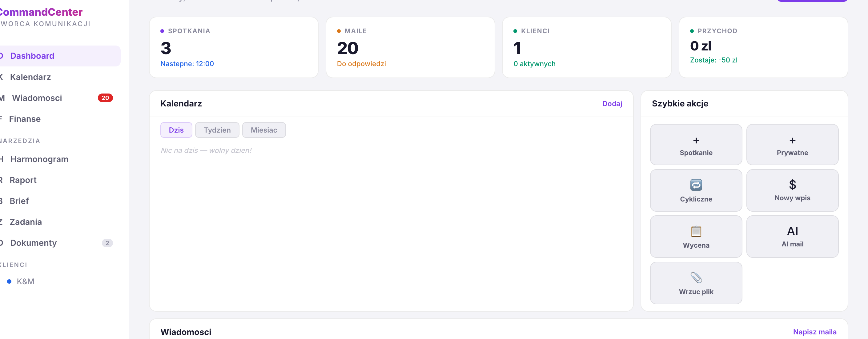Click the Wycena clipboard icon
The width and height of the screenshot is (868, 339).
pyautogui.click(x=696, y=231)
